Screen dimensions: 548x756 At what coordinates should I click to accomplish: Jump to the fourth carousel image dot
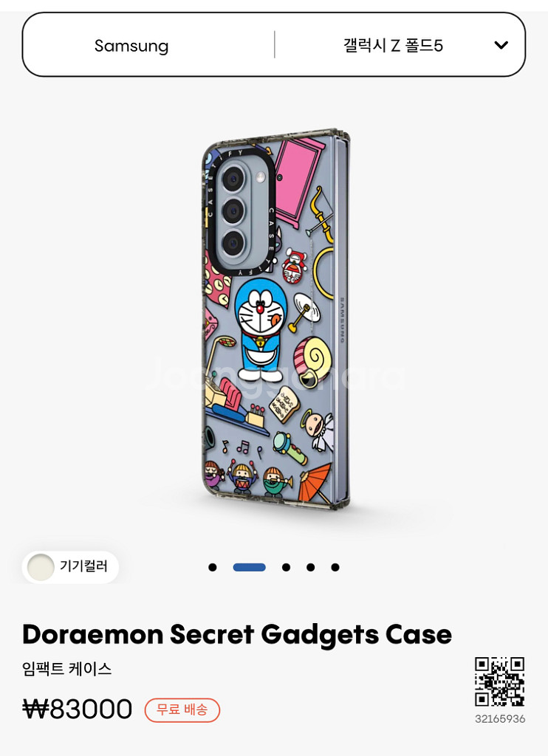coord(311,567)
